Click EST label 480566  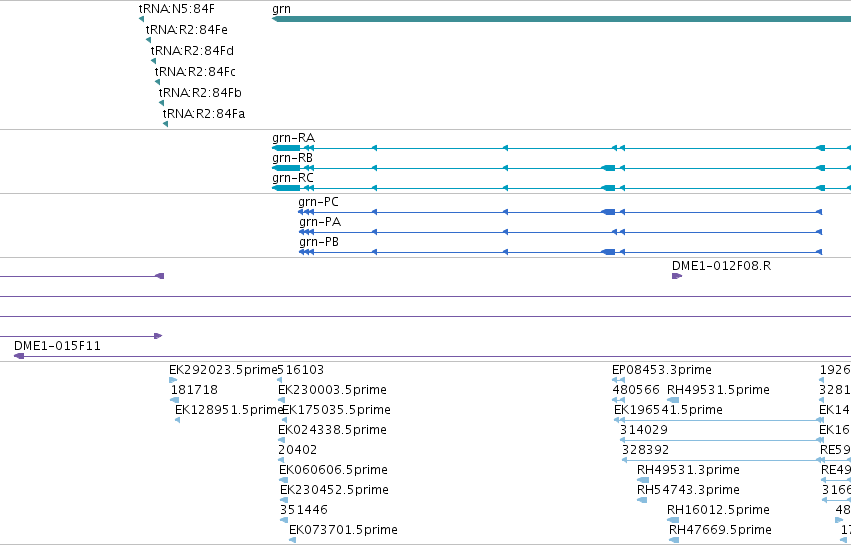click(x=636, y=390)
